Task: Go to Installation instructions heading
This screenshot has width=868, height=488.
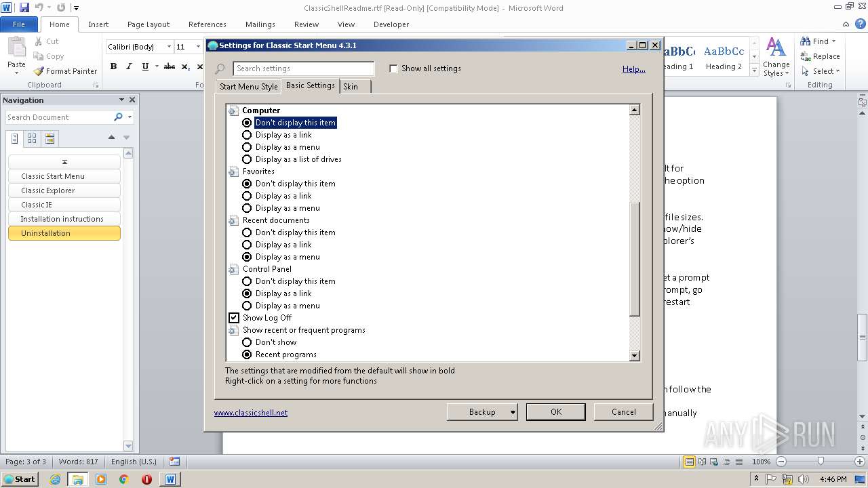Action: tap(64, 219)
